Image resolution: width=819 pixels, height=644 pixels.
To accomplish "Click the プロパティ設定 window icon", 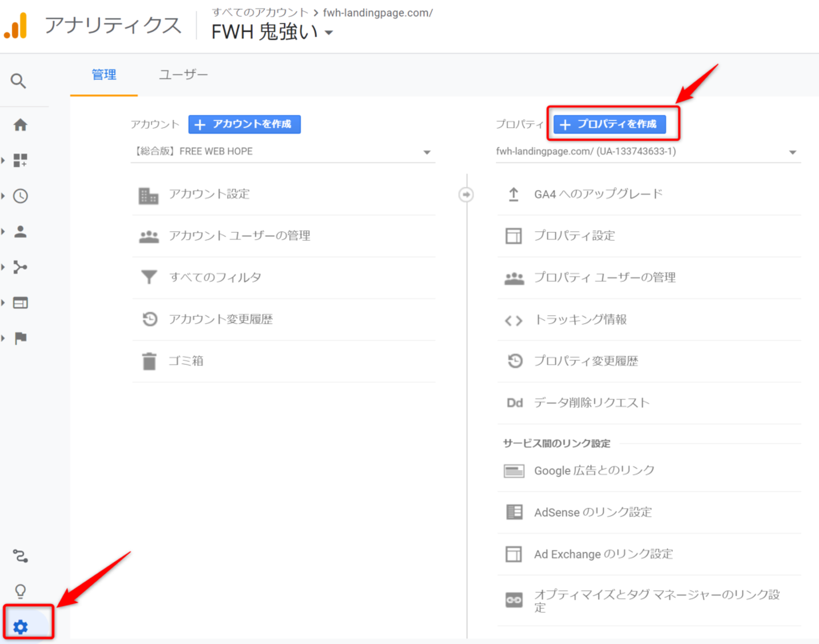I will coord(513,236).
